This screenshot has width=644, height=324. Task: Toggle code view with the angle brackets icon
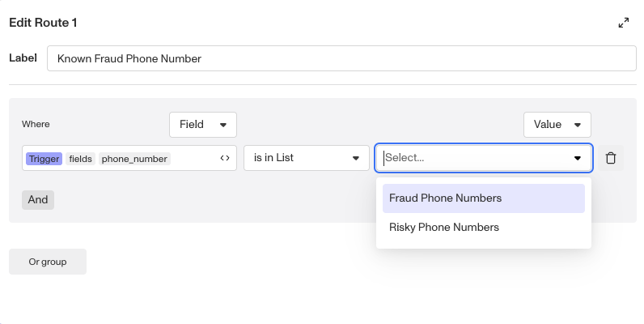[225, 159]
